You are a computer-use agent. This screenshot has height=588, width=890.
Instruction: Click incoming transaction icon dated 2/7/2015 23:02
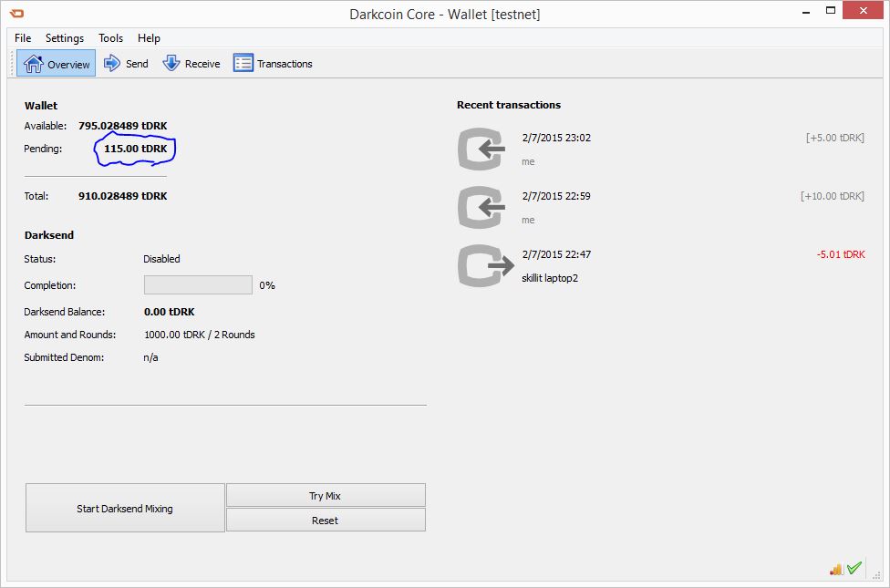(x=481, y=150)
